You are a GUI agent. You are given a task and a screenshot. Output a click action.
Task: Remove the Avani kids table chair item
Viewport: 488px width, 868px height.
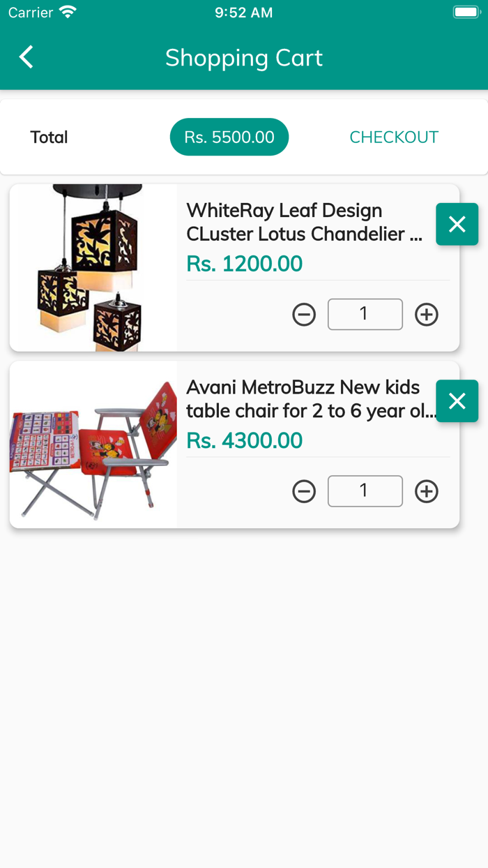point(457,401)
